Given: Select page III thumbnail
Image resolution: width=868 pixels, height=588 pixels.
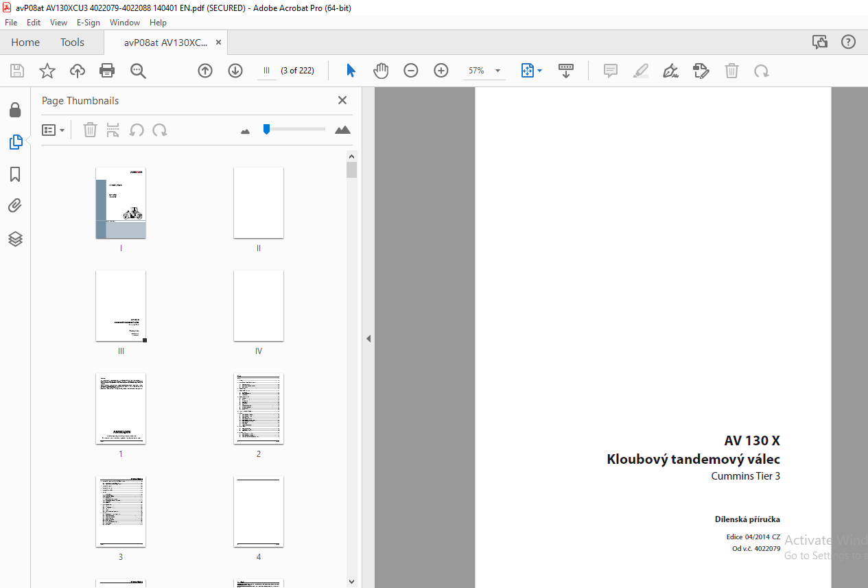Looking at the screenshot, I should click(121, 306).
